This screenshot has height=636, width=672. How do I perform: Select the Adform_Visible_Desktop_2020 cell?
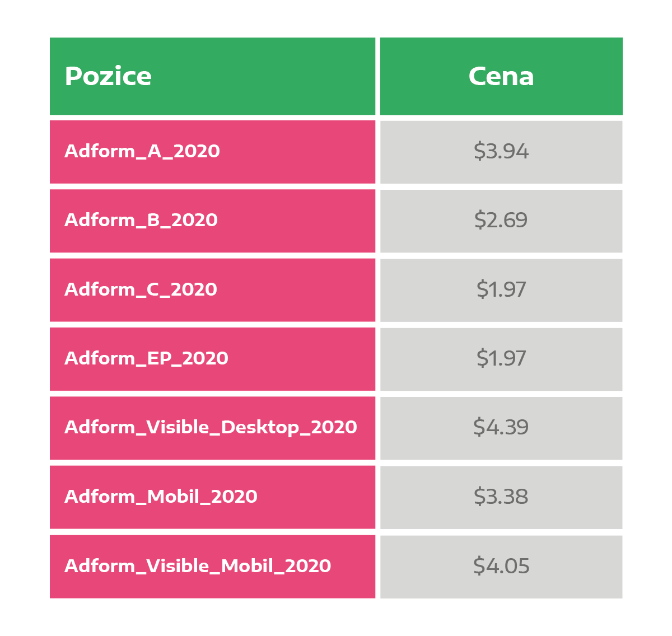[x=212, y=428]
